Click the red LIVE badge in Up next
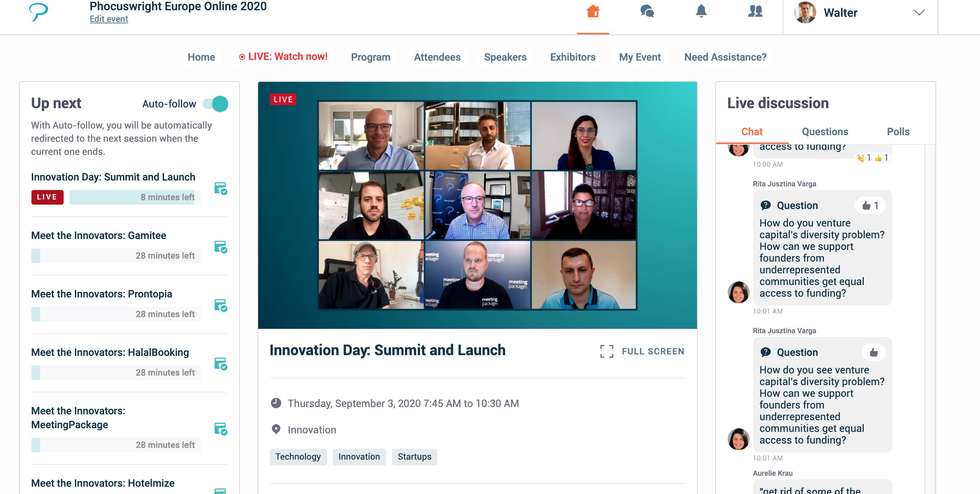The height and width of the screenshot is (494, 980). 47,197
